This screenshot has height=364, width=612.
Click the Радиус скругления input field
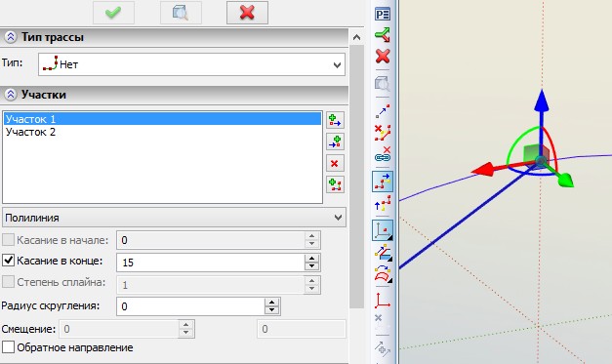pyautogui.click(x=191, y=306)
